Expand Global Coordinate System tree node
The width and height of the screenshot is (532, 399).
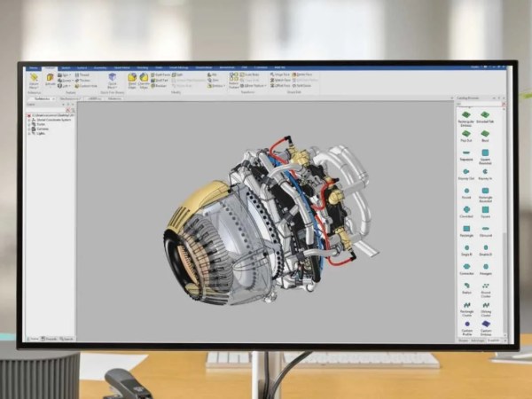(29, 120)
